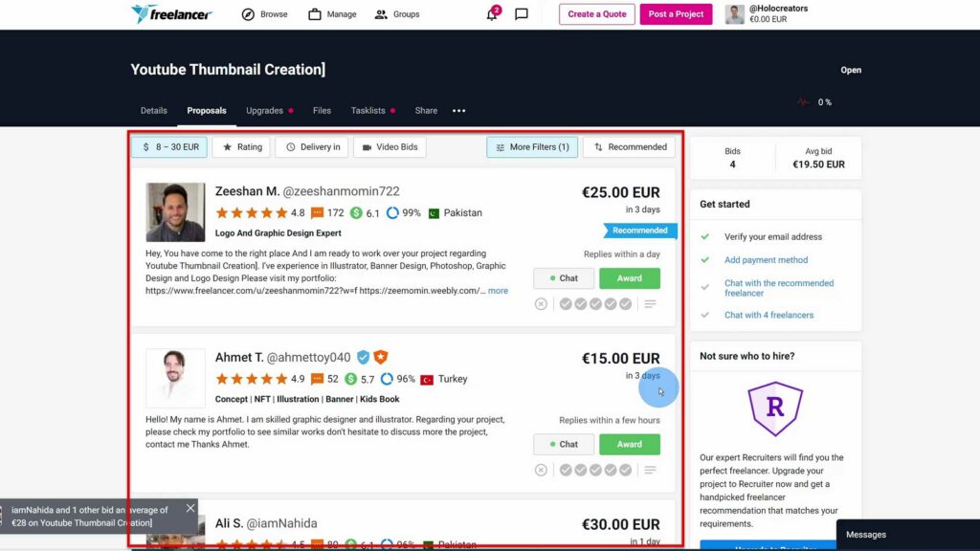This screenshot has height=551, width=980.
Task: Open the Manage menu
Action: 332,13
